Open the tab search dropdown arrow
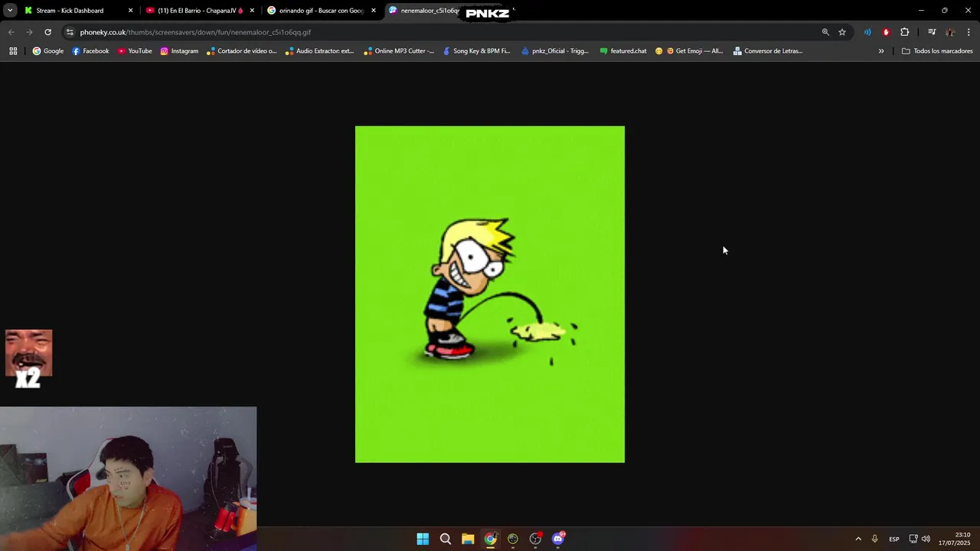 pyautogui.click(x=10, y=11)
